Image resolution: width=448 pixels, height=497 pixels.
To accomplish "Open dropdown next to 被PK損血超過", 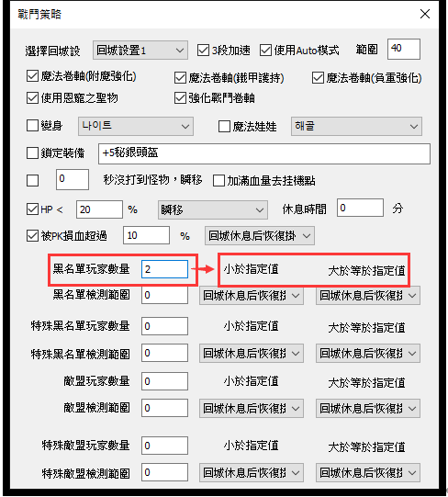I will 260,235.
